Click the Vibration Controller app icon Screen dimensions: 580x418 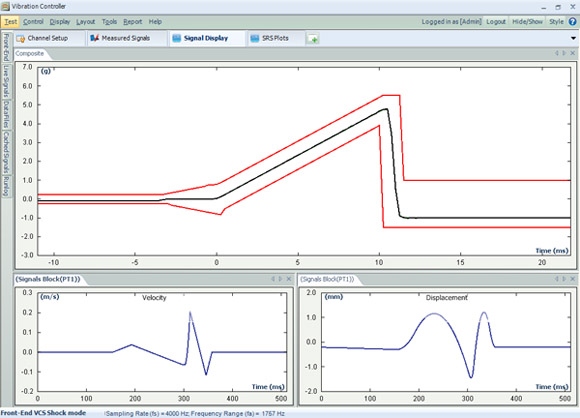pos(6,6)
